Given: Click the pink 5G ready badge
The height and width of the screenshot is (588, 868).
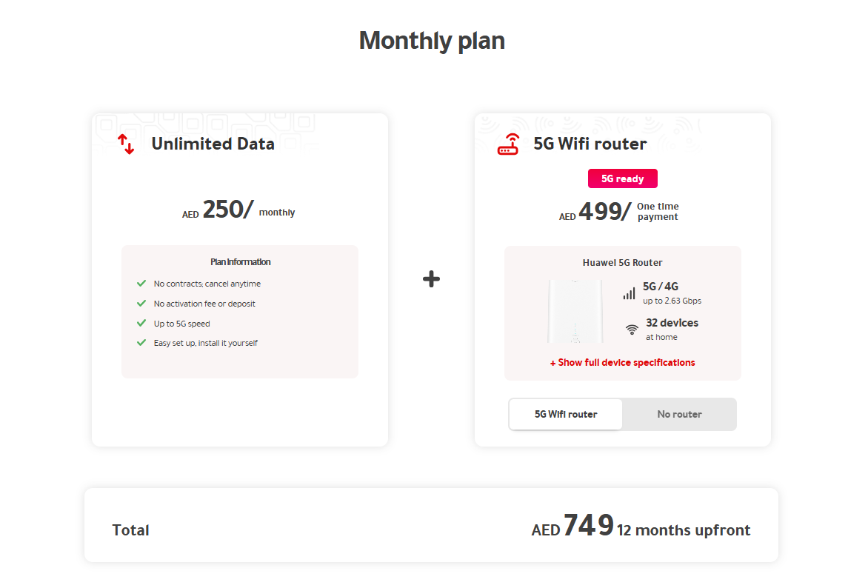Looking at the screenshot, I should pos(622,178).
